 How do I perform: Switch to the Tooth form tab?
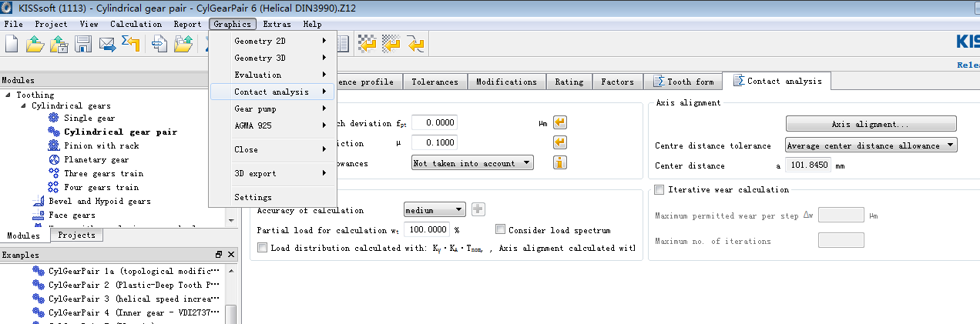683,82
